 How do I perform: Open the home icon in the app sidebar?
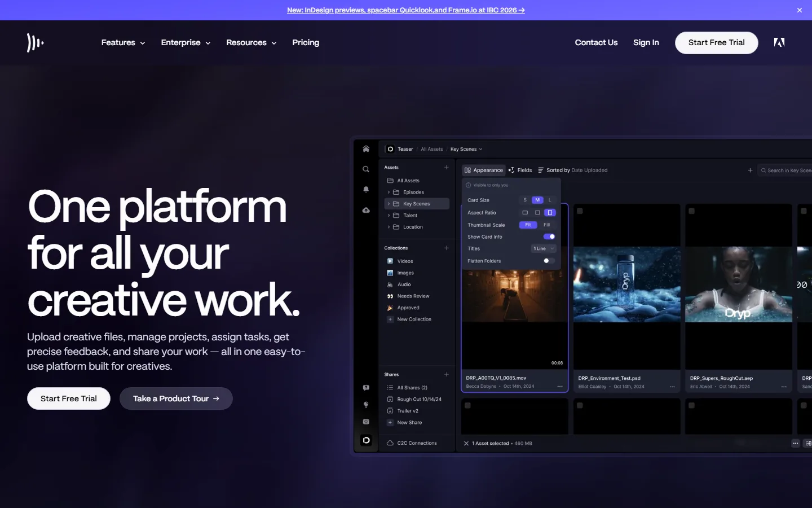366,149
